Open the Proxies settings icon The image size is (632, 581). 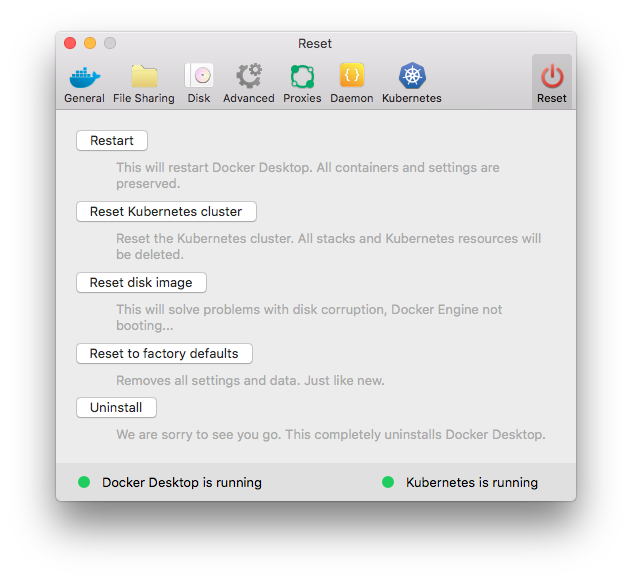[302, 77]
